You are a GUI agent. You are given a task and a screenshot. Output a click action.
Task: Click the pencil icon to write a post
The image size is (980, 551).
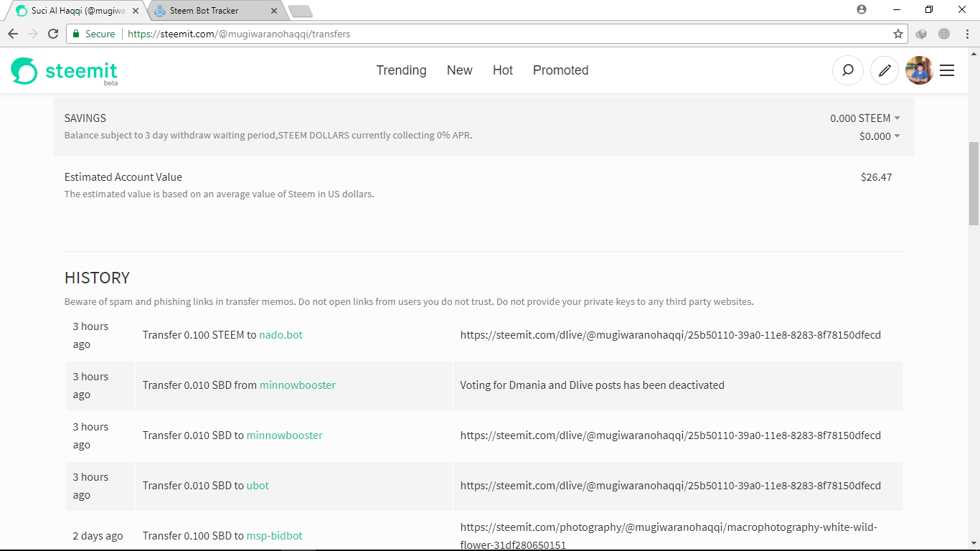point(884,70)
